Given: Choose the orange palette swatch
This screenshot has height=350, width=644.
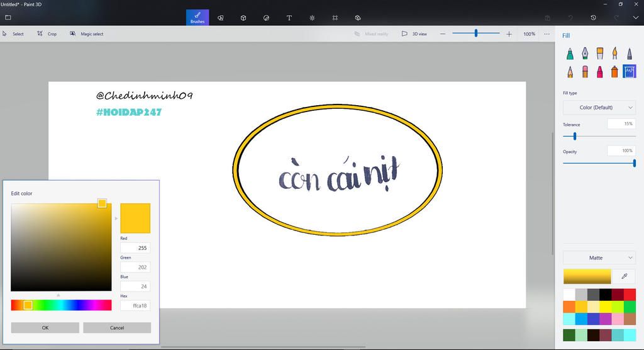Looking at the screenshot, I should [569, 307].
